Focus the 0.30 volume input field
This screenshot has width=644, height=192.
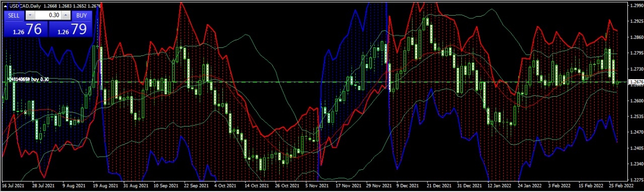[x=48, y=15]
